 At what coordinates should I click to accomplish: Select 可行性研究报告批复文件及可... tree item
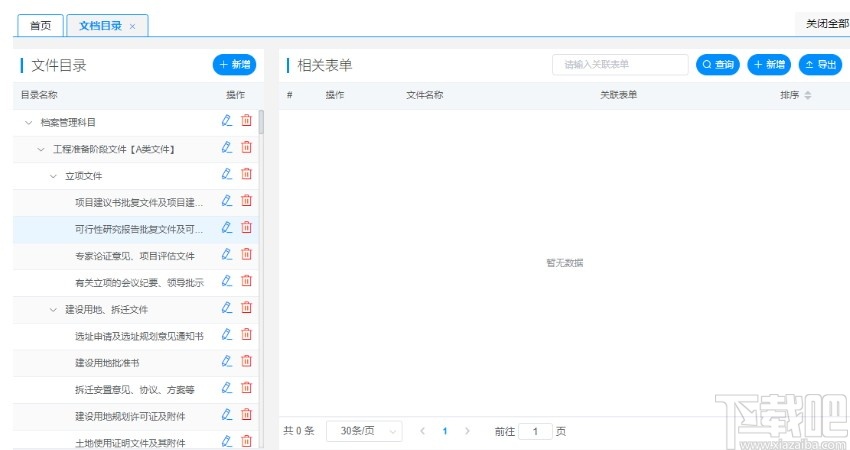(x=139, y=229)
